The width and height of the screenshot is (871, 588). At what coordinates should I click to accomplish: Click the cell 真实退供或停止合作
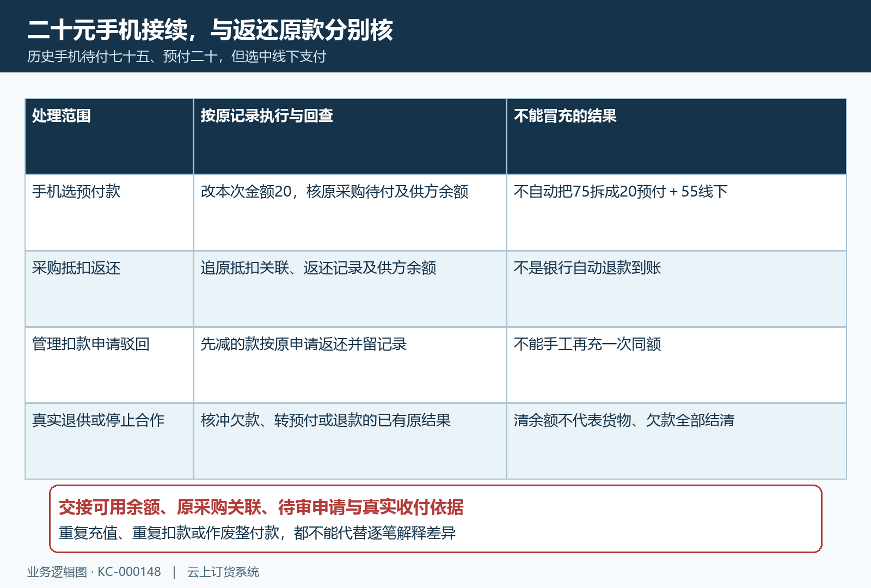click(x=109, y=441)
